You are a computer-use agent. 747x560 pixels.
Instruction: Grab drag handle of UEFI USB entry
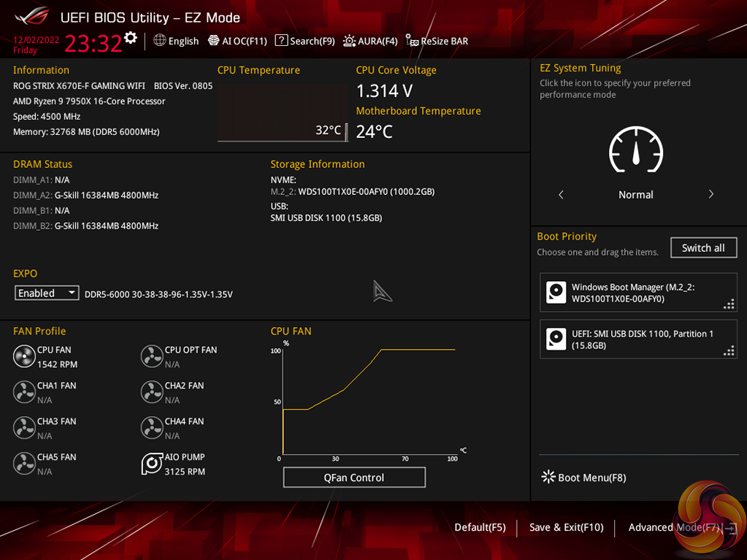[729, 351]
